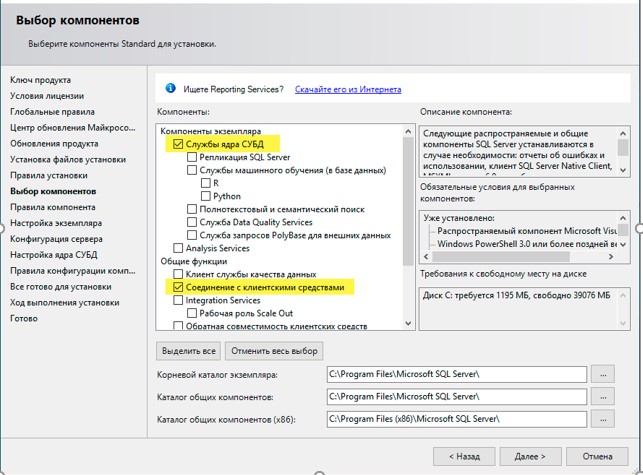Click the down arrow in the component description box
The image size is (643, 475).
(623, 169)
